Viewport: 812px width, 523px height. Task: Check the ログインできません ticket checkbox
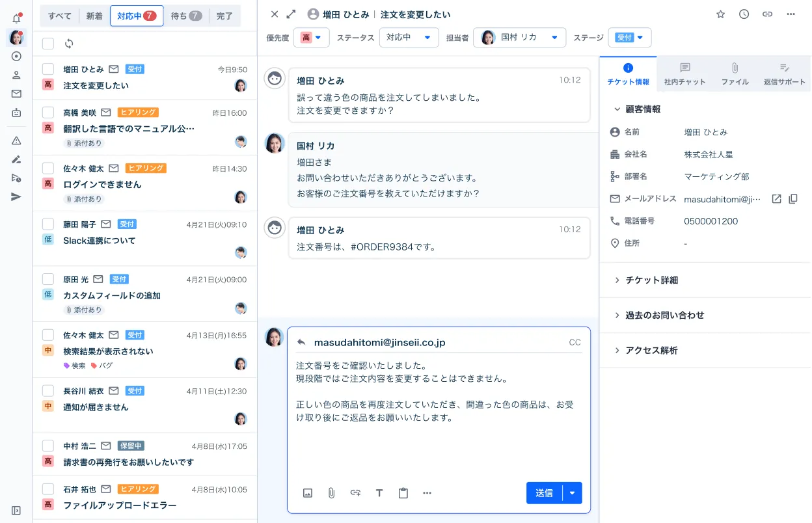(48, 168)
